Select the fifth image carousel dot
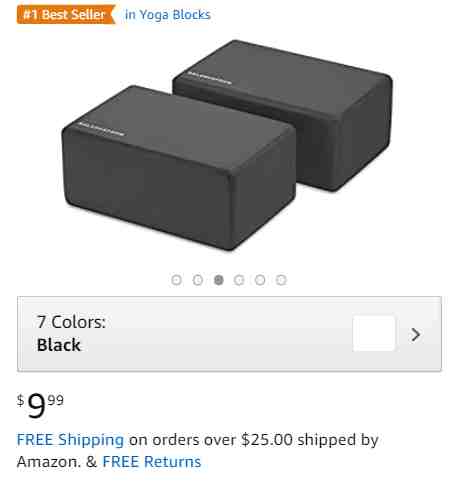The width and height of the screenshot is (454, 484). [260, 280]
